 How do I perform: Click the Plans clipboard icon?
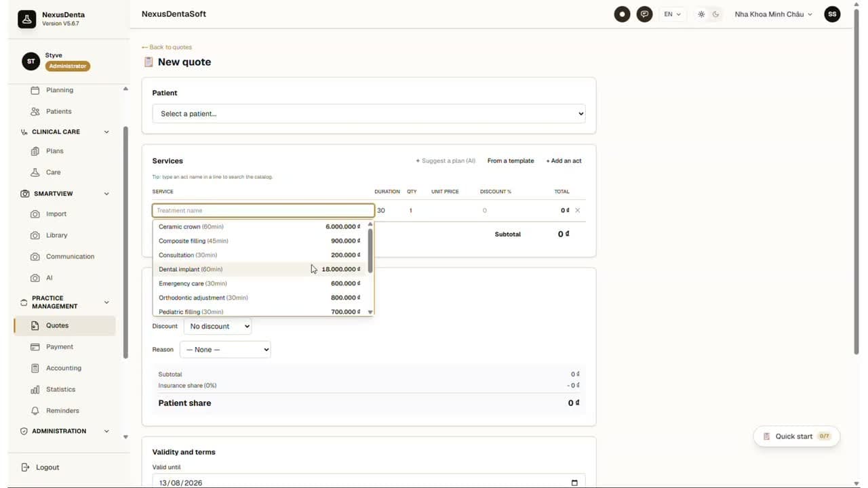(x=35, y=151)
